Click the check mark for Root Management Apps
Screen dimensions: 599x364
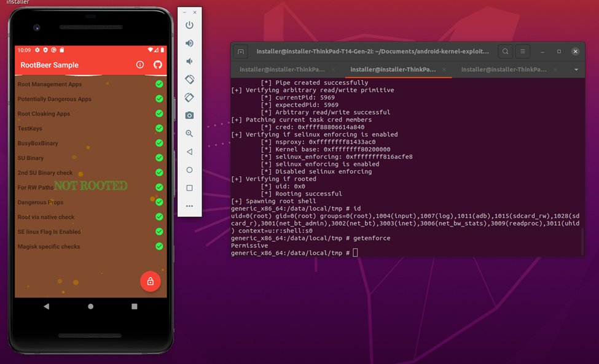coord(159,84)
